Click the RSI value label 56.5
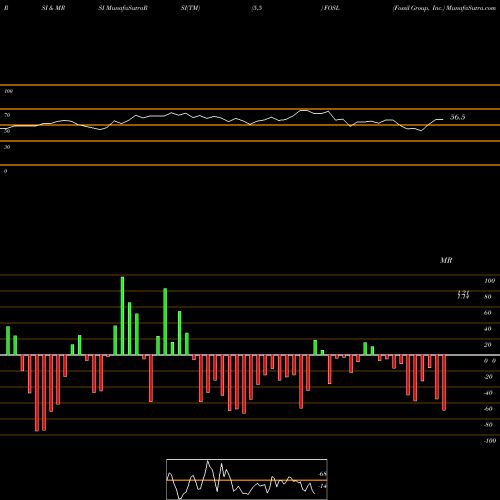The image size is (500, 500). click(457, 117)
